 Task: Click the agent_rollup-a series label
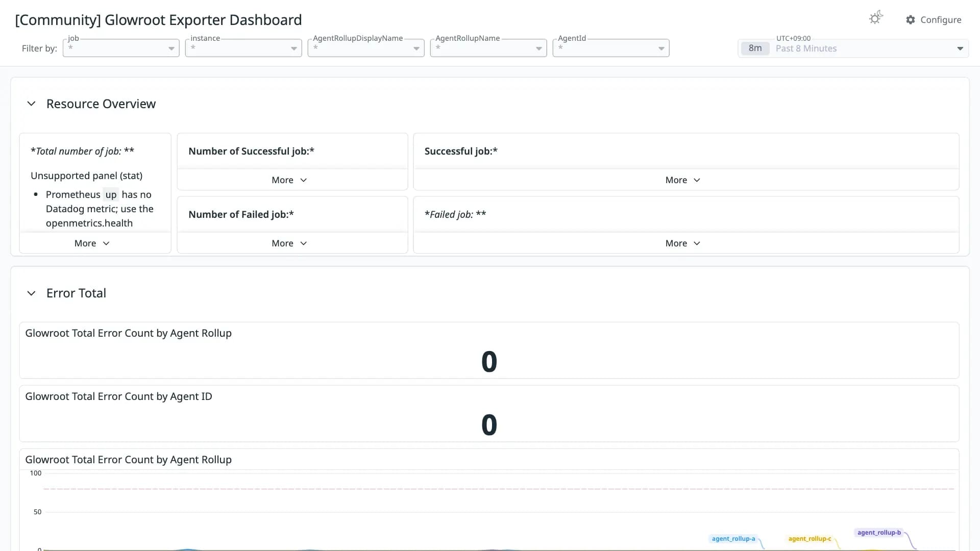[733, 539]
